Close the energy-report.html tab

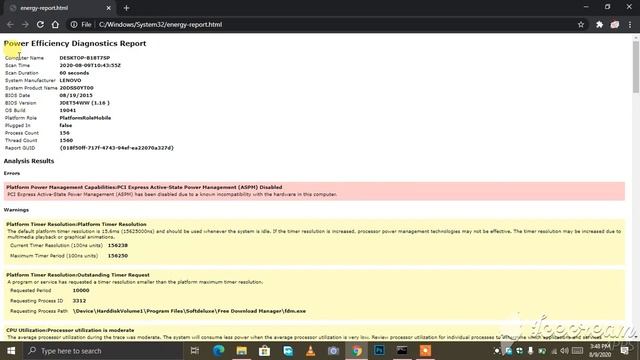tap(109, 8)
